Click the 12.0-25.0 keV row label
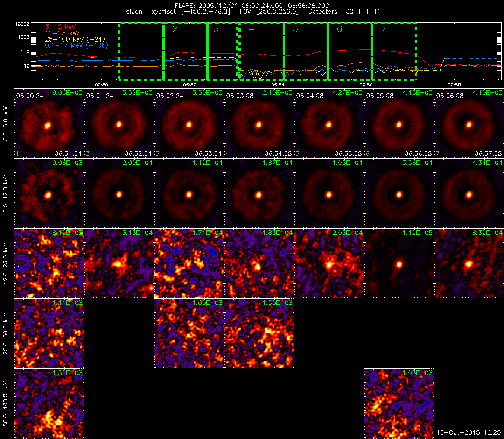Image resolution: width=504 pixels, height=439 pixels. 6,264
